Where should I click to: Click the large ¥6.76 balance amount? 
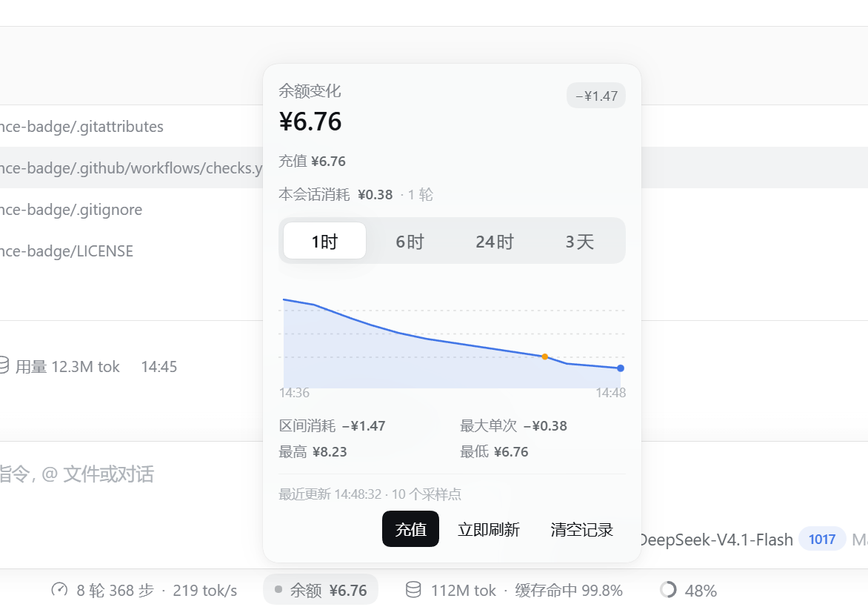(310, 122)
